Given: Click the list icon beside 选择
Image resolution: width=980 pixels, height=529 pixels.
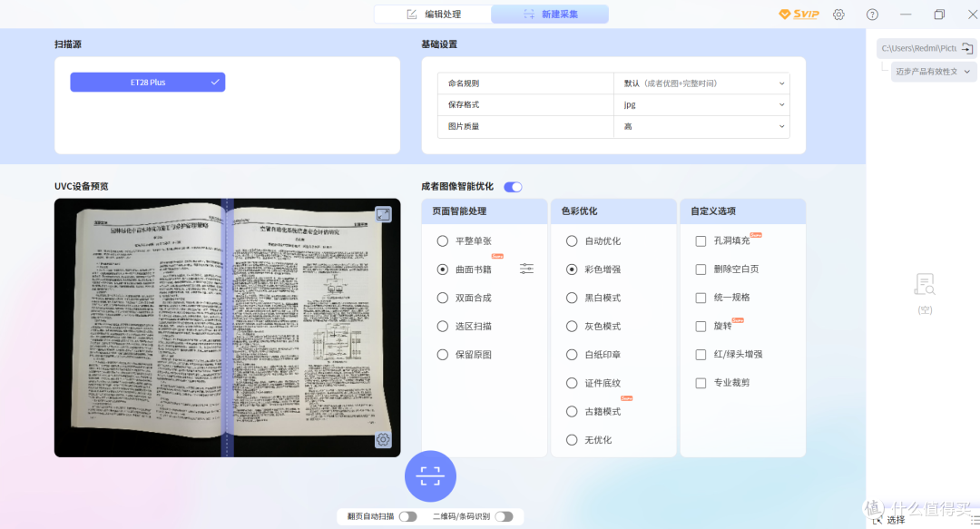Looking at the screenshot, I should [x=975, y=520].
